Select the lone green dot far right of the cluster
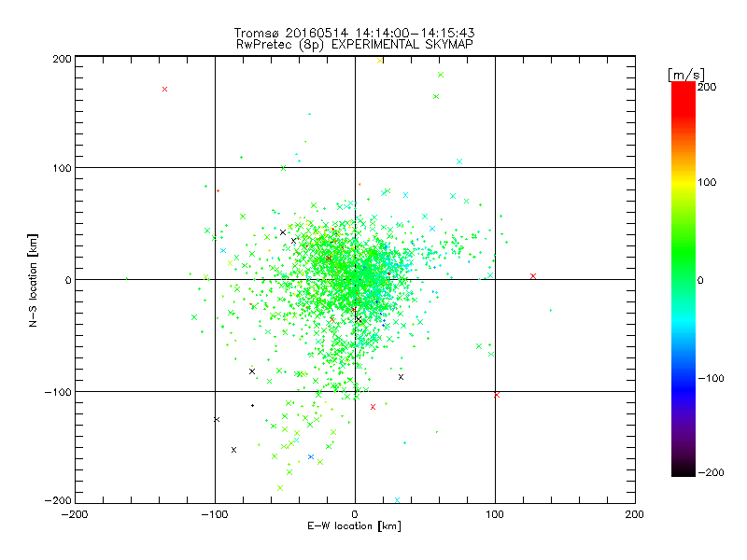 coord(551,311)
